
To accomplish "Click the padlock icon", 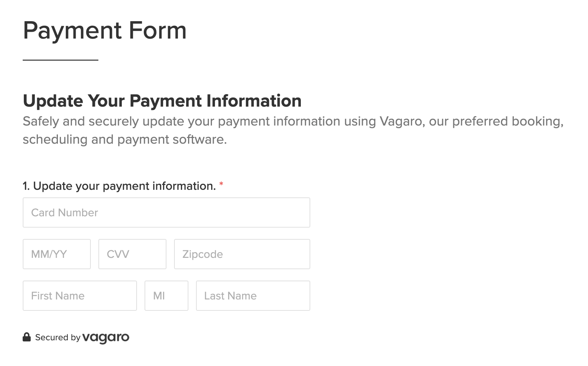I will [26, 337].
